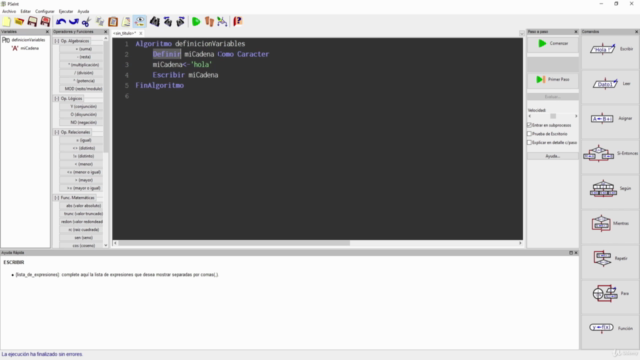
Task: Click the Find Next binoculars icon
Action: pyautogui.click(x=180, y=22)
